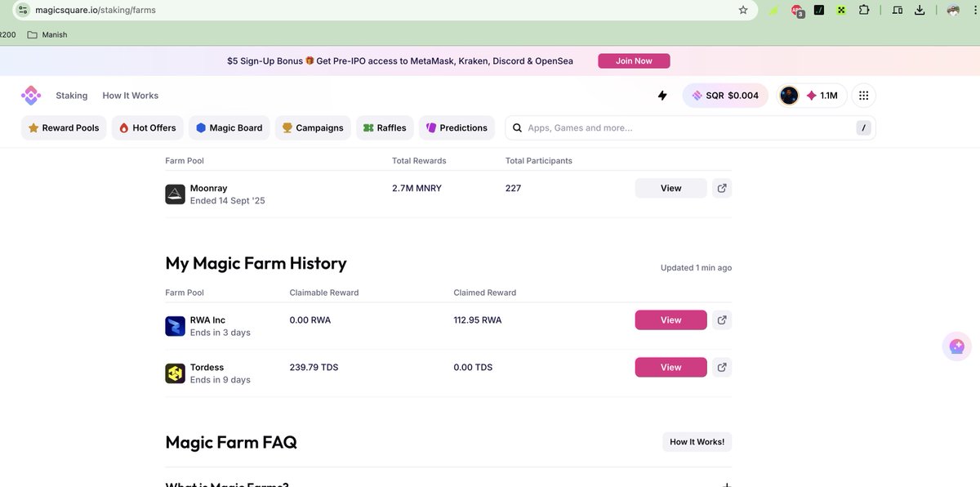
Task: Open the AdBlock extension icon
Action: coord(796,11)
